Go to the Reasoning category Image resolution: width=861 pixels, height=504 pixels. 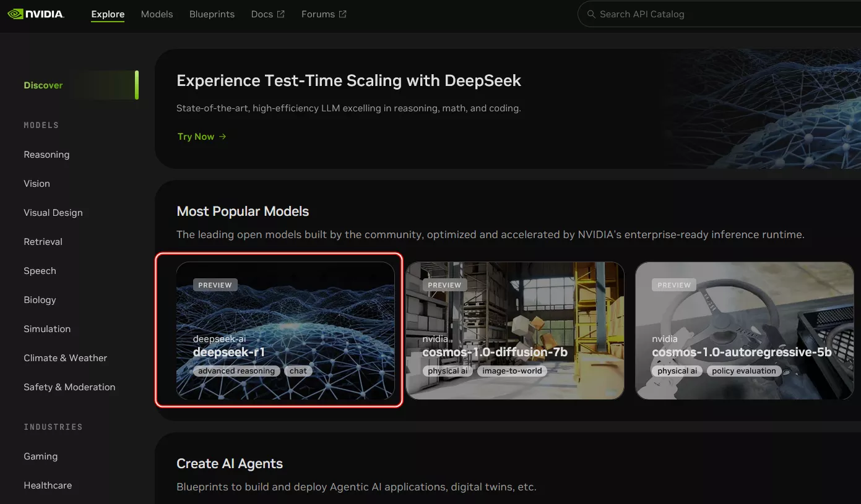point(46,155)
